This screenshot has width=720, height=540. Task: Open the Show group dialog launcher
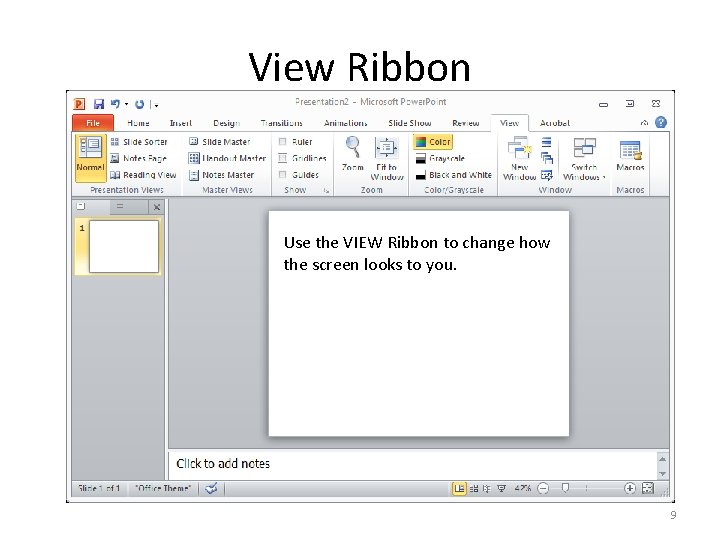326,190
